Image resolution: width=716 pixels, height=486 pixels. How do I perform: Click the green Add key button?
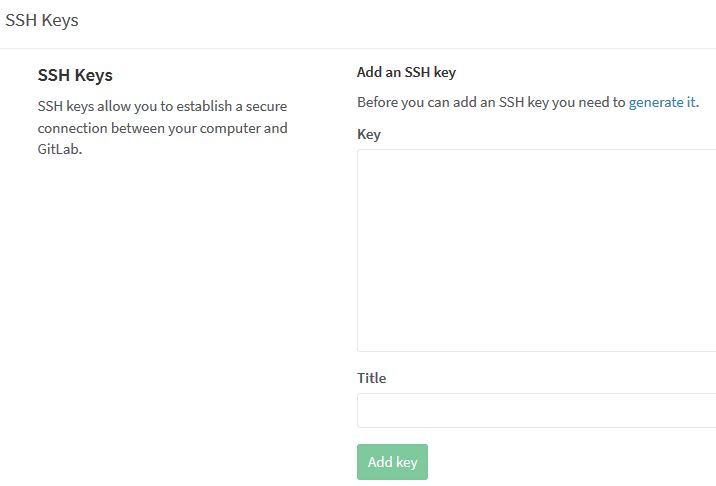tap(392, 462)
